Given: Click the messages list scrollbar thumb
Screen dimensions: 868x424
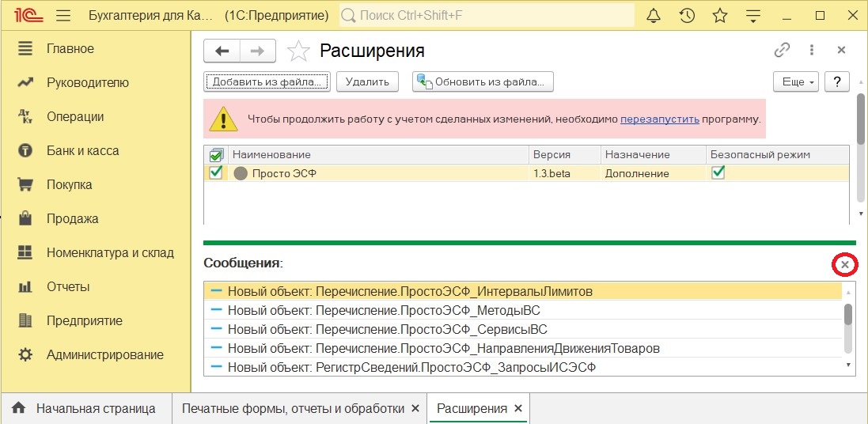Looking at the screenshot, I should 847,314.
